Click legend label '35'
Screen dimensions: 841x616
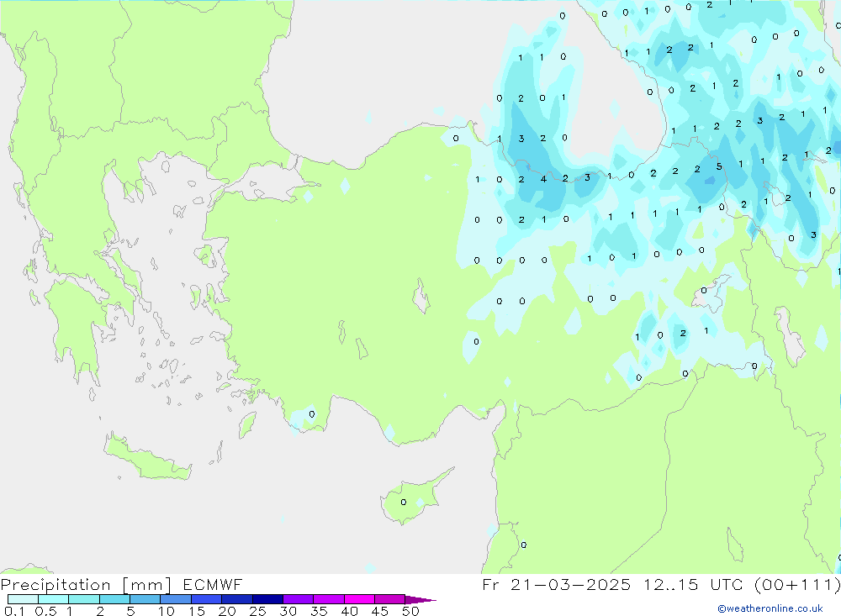tap(319, 611)
